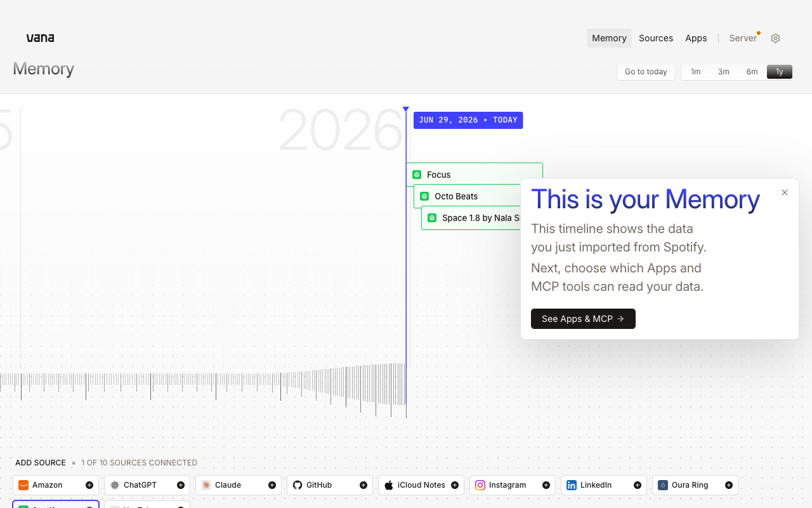812x508 pixels.
Task: Click the Memory page heading
Action: click(44, 69)
